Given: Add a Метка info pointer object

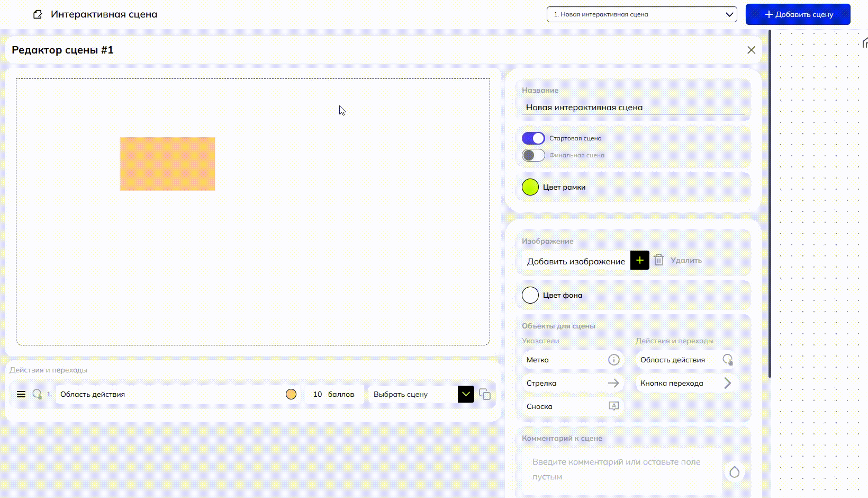Looking at the screenshot, I should tap(573, 360).
